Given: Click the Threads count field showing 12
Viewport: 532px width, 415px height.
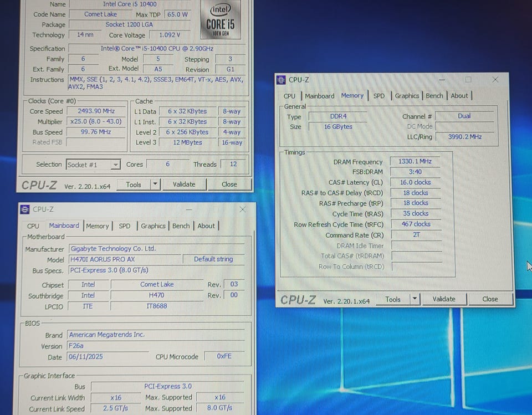Looking at the screenshot, I should click(x=233, y=164).
